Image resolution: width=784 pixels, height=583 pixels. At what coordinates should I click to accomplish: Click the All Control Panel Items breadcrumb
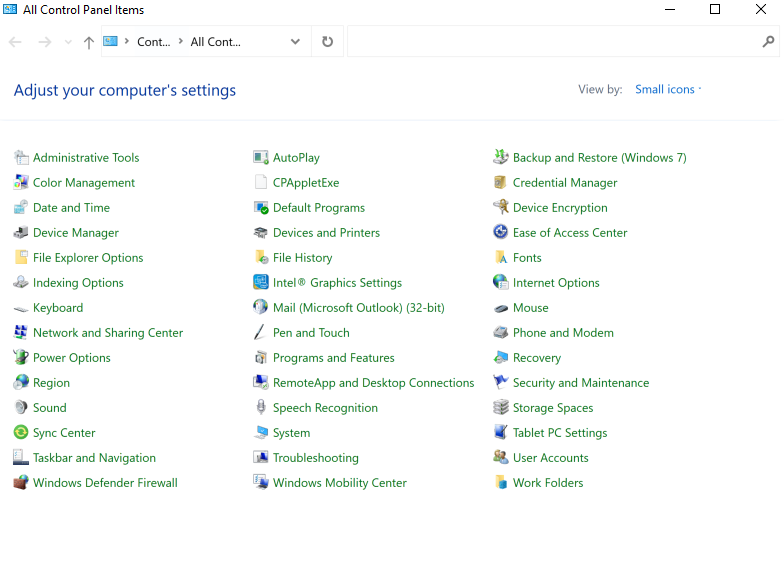tap(215, 42)
